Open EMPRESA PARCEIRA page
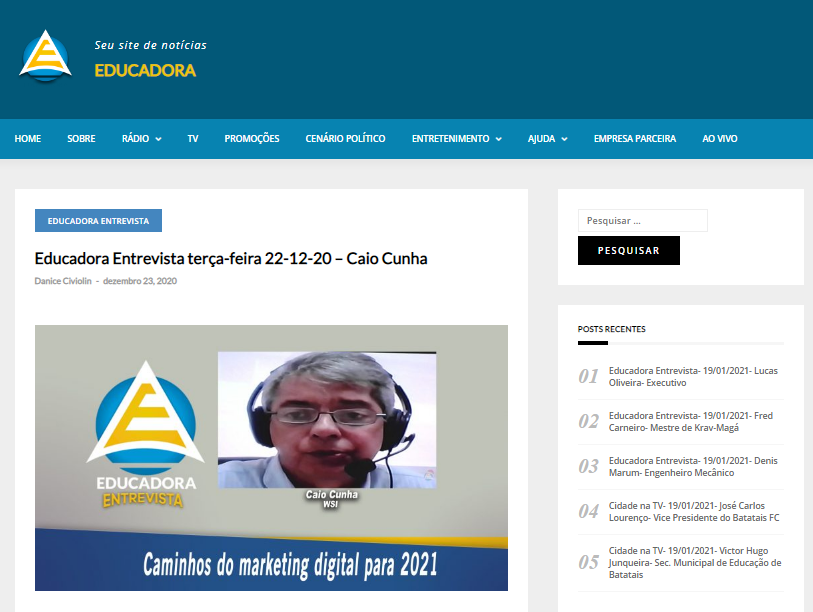Viewport: 813px width, 612px height. click(634, 139)
